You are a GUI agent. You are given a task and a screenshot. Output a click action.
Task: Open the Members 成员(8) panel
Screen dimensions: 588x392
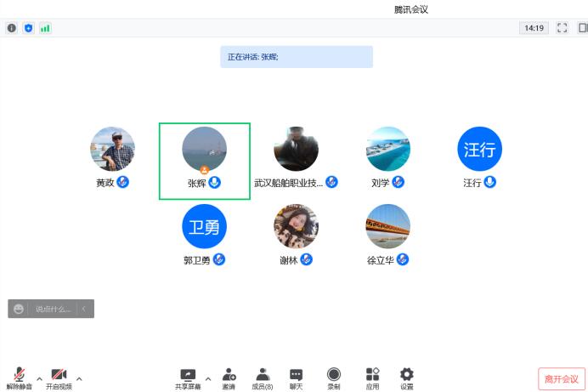[x=263, y=379]
